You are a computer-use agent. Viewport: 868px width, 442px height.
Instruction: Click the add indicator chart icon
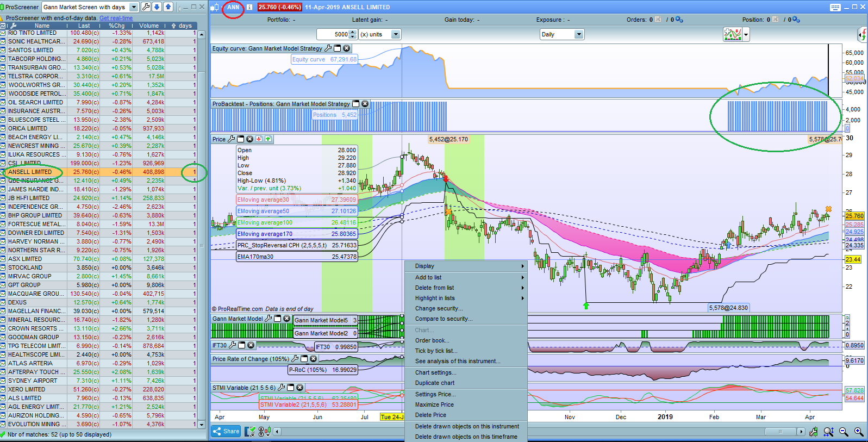tap(733, 34)
